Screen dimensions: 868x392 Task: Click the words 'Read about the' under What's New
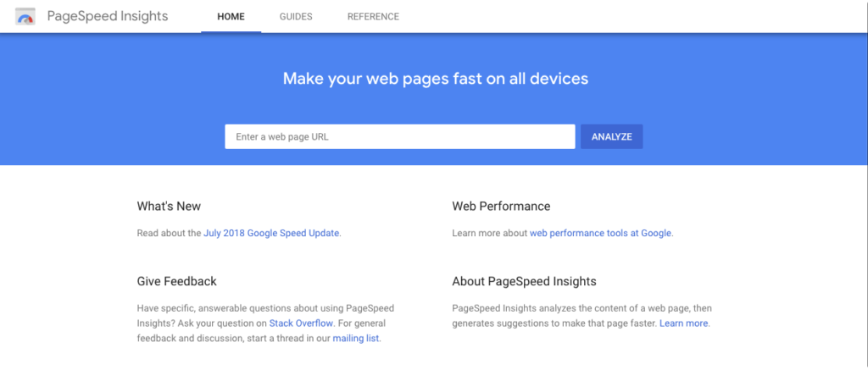(x=169, y=234)
